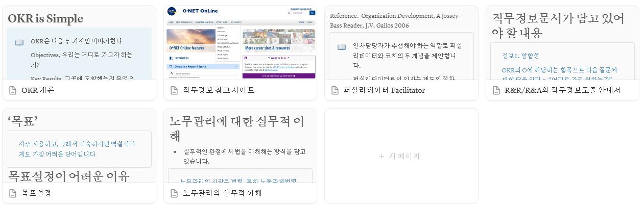Click the OKR is Simple heading preview
Screen dimensions: 644x207
(45, 19)
